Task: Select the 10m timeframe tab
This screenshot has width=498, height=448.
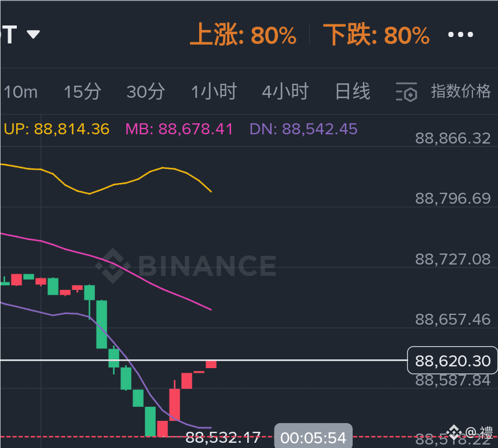Action: click(x=20, y=92)
